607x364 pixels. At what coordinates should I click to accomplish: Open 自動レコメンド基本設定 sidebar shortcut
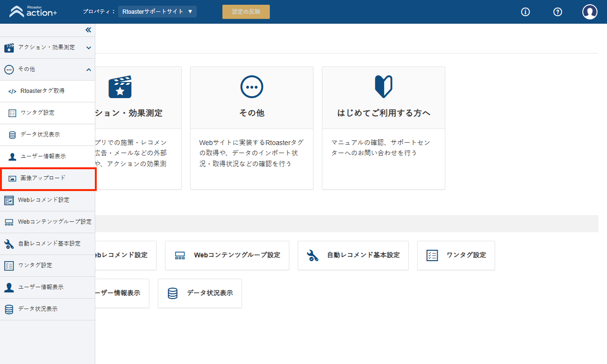(x=47, y=244)
